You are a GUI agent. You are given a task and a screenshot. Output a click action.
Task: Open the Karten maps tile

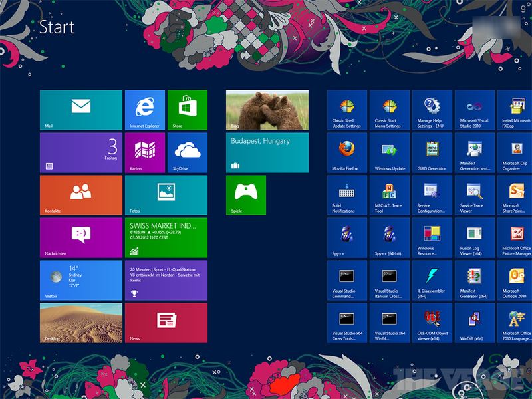(x=145, y=153)
